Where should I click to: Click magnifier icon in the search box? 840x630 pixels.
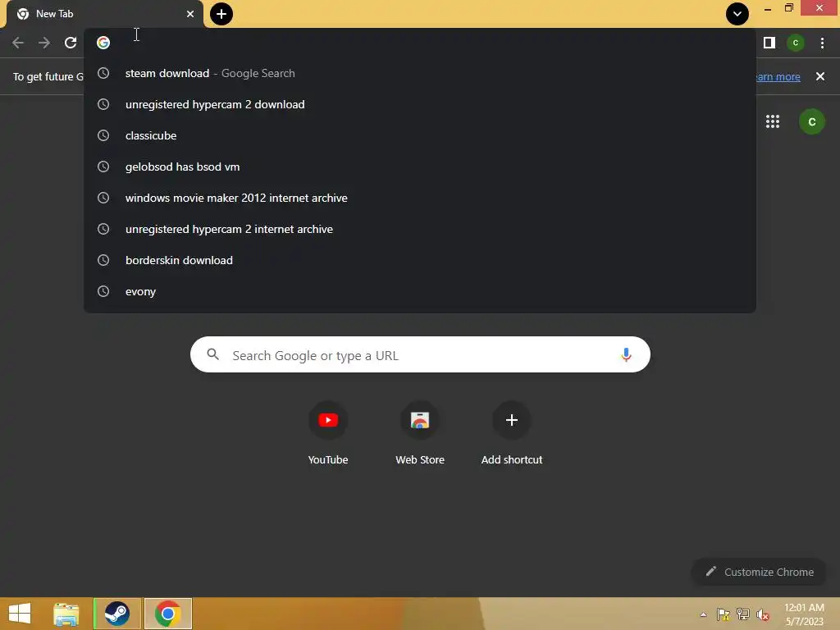tap(213, 354)
